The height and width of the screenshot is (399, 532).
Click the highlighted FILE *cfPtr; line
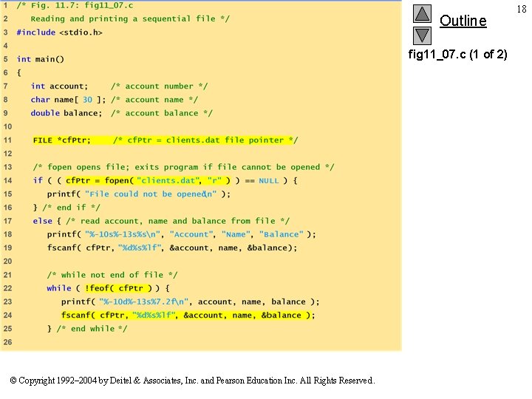(166, 140)
